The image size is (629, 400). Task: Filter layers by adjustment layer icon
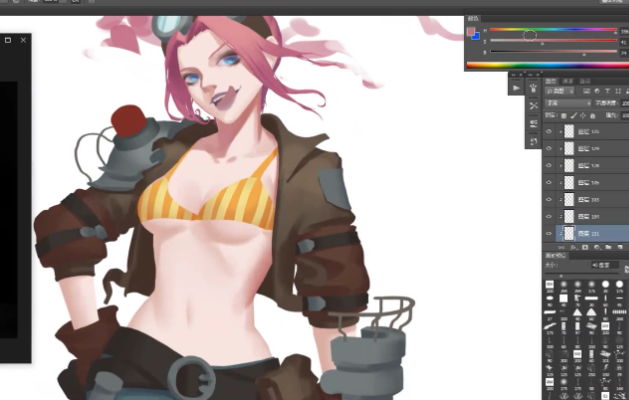[x=597, y=91]
